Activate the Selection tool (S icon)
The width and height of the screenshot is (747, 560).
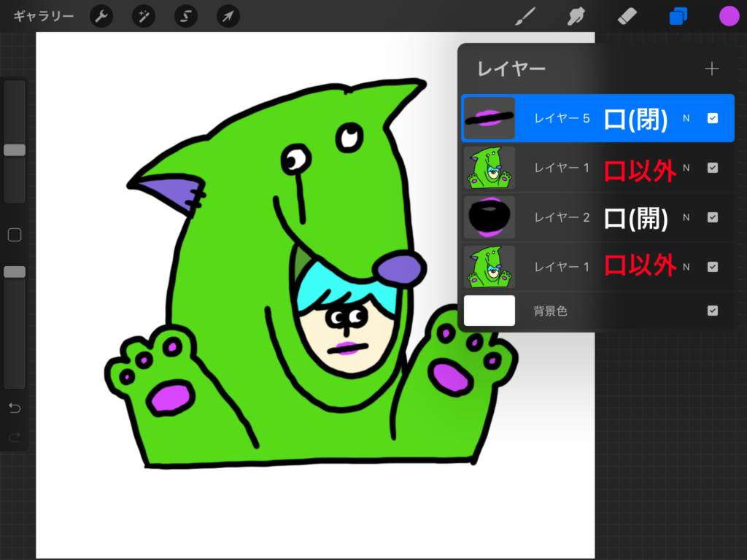(186, 17)
